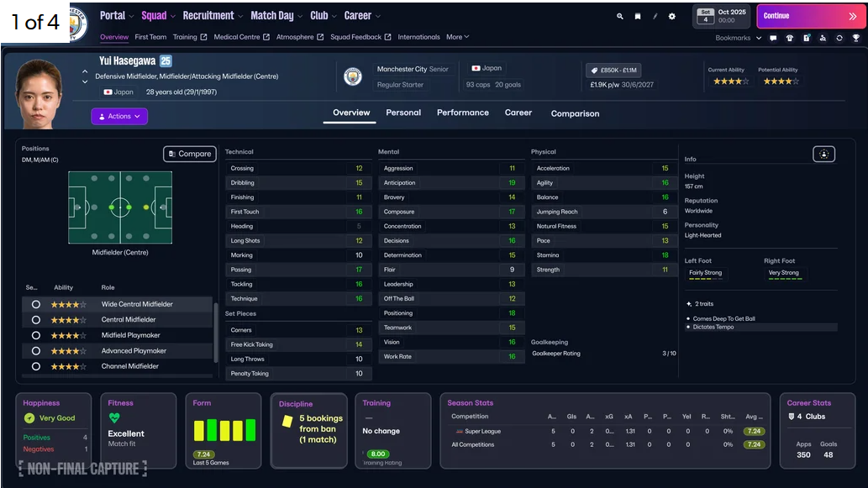Select the Wide Central Midfielder role radio

[x=36, y=304]
